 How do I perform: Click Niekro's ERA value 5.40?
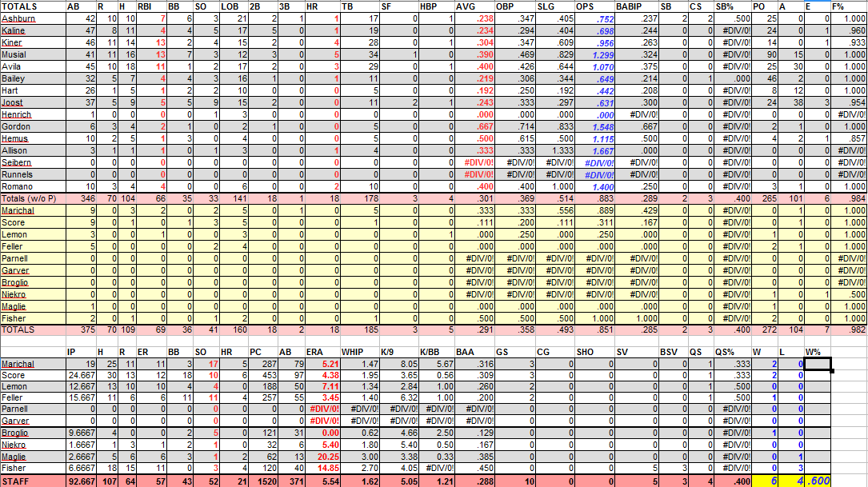pyautogui.click(x=322, y=445)
